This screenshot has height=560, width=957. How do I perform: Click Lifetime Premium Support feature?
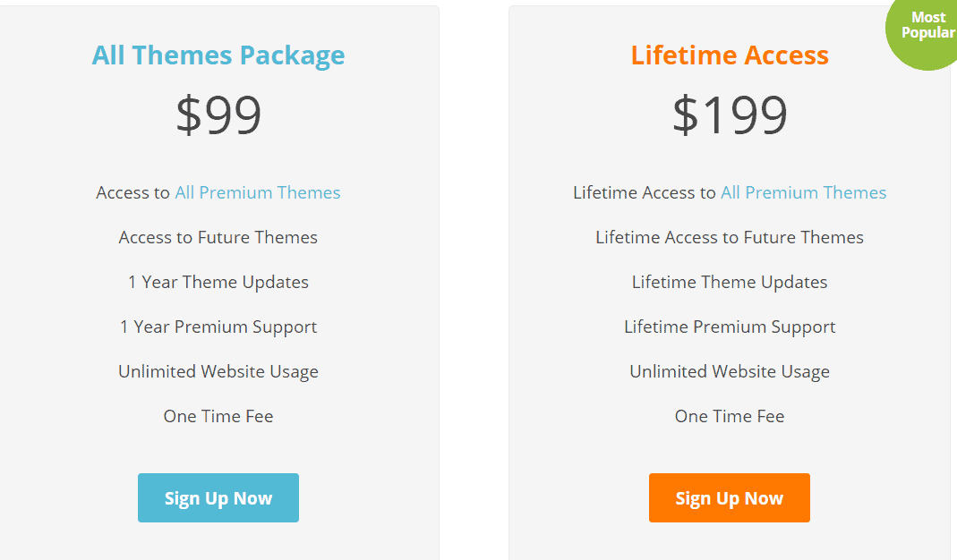730,327
